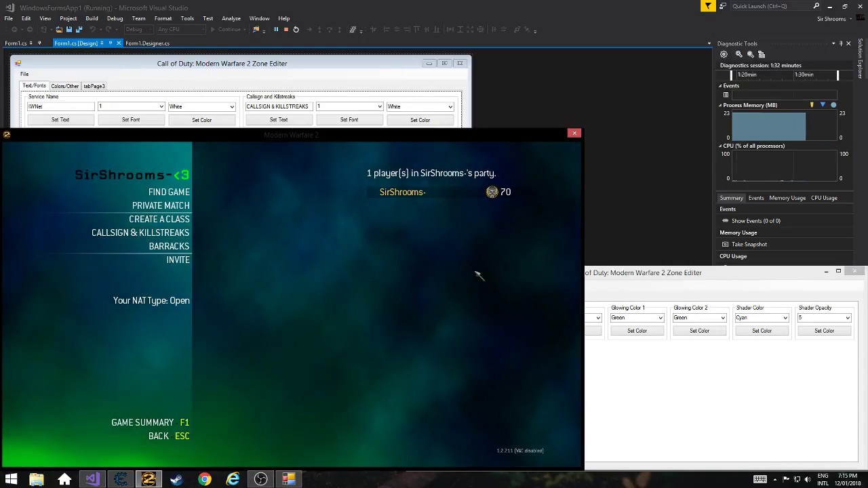Toggle the GC mark in Process Memory

(812, 105)
